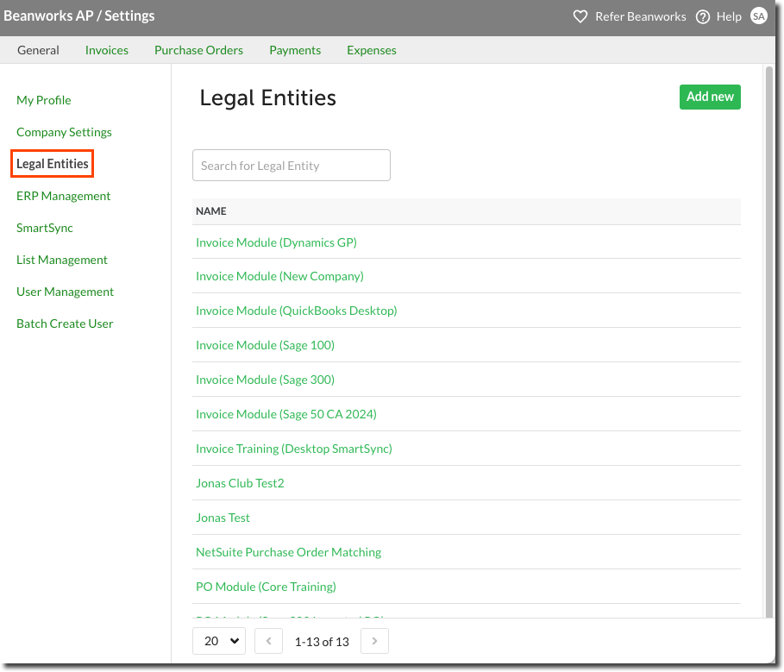Viewport: 784px width, 672px height.
Task: Switch to the General tab
Action: click(x=38, y=50)
